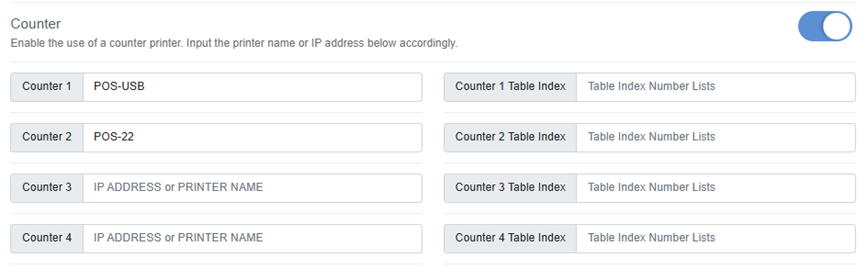Select the Counter 4 printer name input

point(252,239)
